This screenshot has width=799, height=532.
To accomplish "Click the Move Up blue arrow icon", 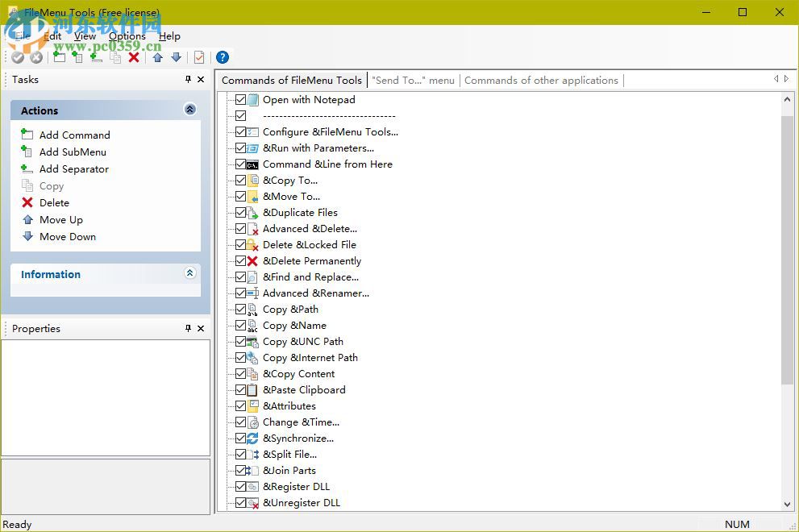I will tap(157, 57).
